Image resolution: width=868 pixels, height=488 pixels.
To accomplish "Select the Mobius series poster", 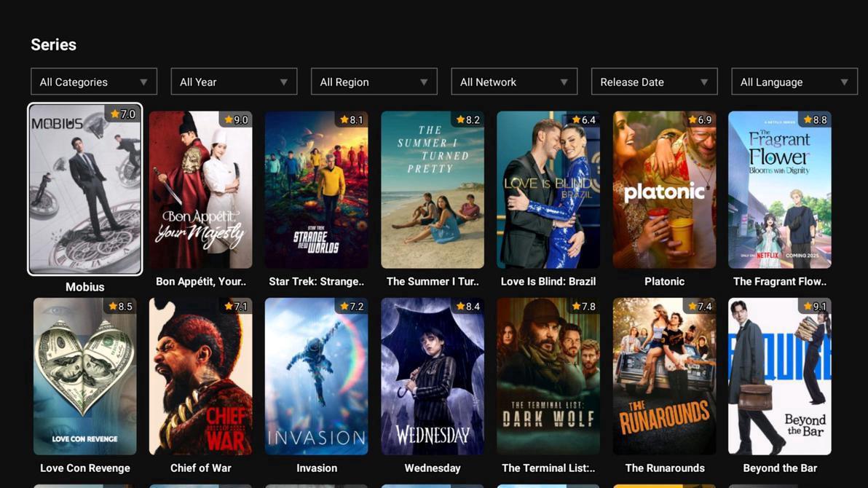I will pyautogui.click(x=84, y=189).
